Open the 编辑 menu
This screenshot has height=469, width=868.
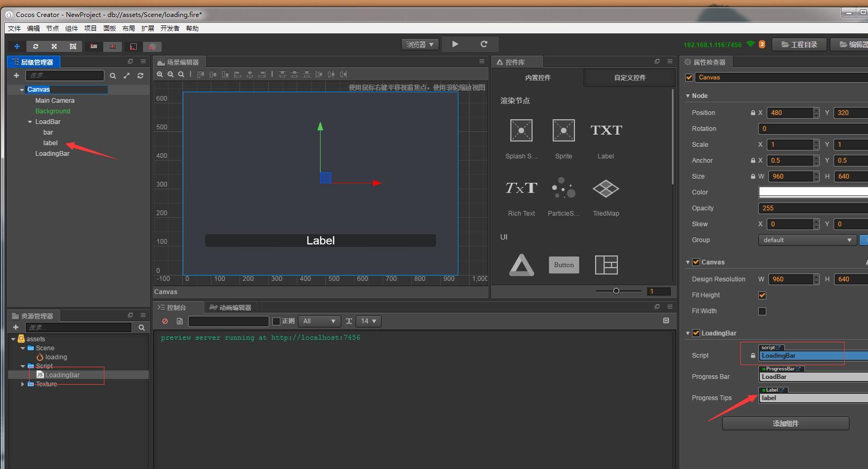33,29
